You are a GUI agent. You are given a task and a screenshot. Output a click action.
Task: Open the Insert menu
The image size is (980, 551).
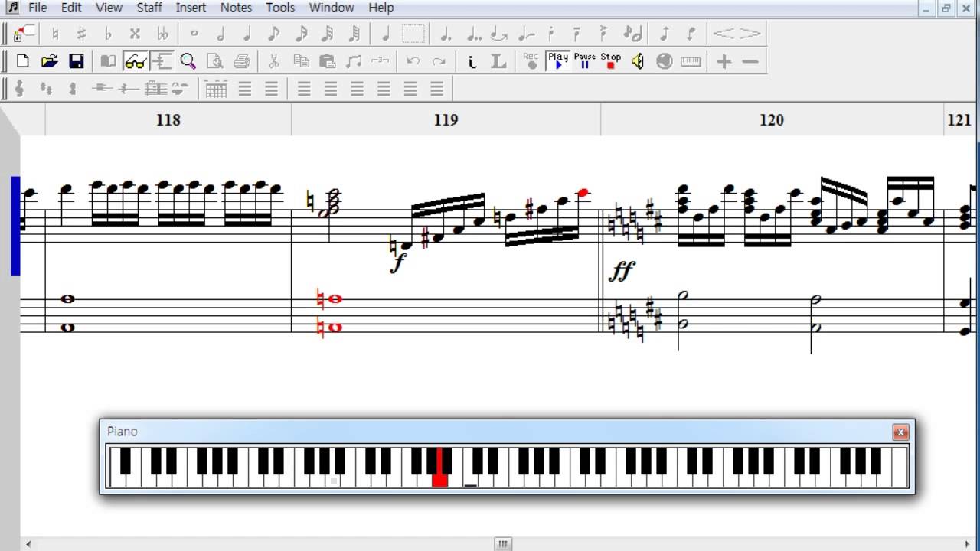[191, 8]
